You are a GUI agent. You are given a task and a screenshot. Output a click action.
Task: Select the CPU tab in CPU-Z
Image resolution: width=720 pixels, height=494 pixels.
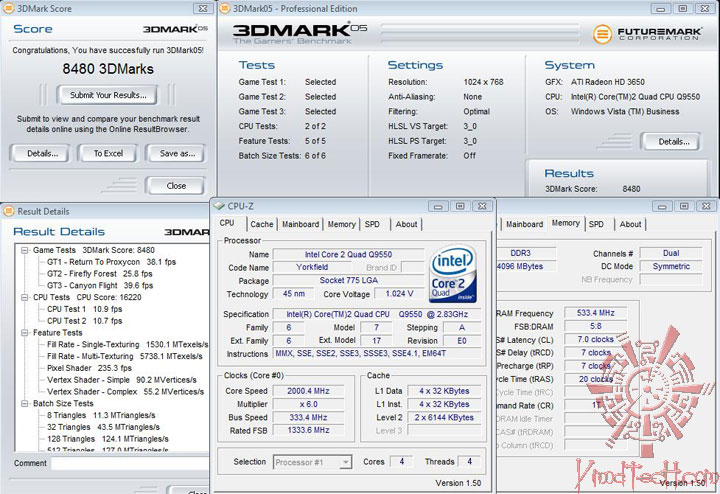click(x=227, y=223)
